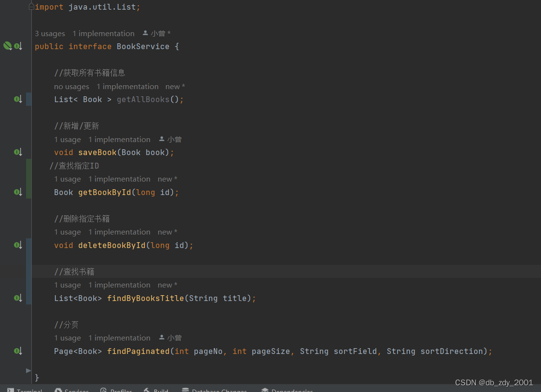
Task: Click '1 implementation' hint above findPaginated
Action: [x=119, y=338]
